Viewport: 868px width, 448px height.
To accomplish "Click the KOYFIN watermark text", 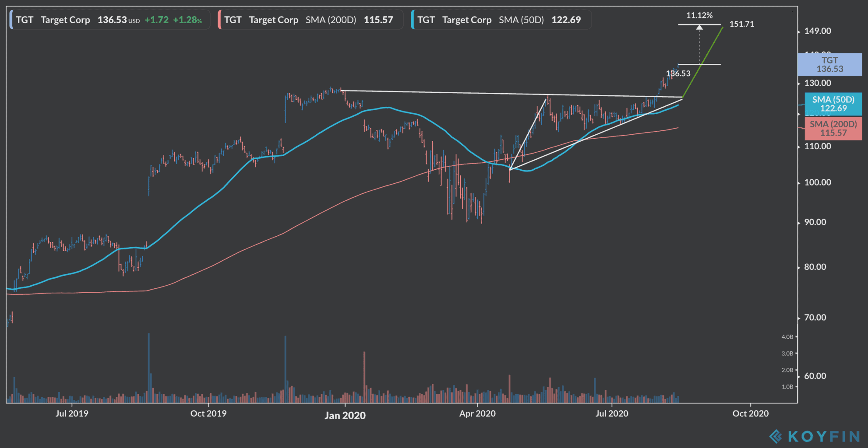I will [824, 436].
